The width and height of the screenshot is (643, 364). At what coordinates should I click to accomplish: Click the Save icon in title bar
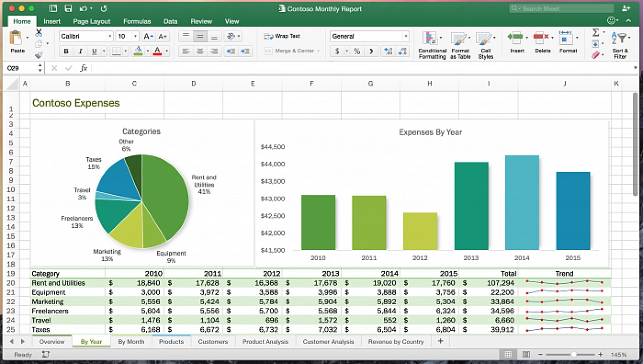coord(68,9)
